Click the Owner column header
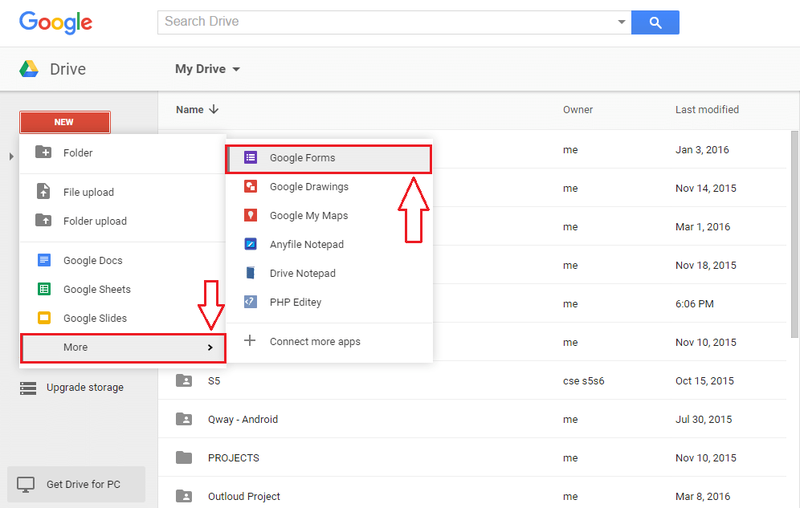 pos(578,109)
